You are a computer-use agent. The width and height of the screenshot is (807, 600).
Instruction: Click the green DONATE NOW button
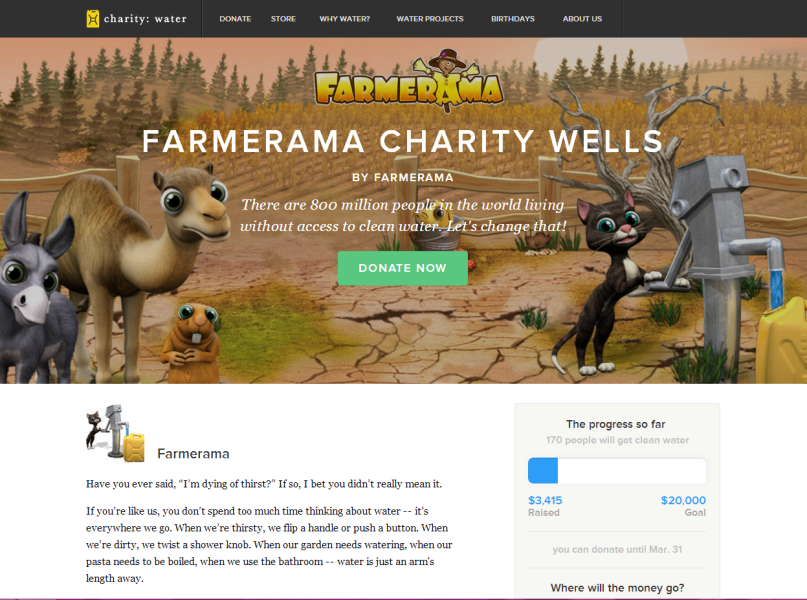point(402,268)
